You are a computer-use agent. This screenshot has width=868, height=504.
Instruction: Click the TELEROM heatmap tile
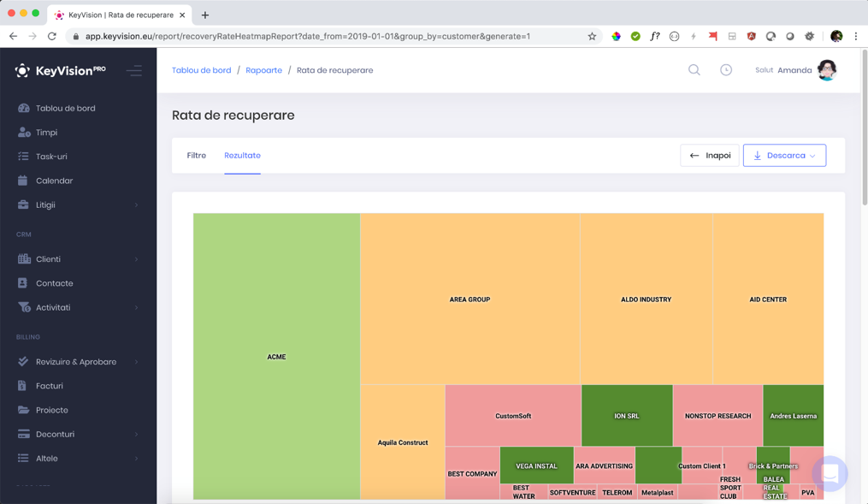tap(617, 492)
